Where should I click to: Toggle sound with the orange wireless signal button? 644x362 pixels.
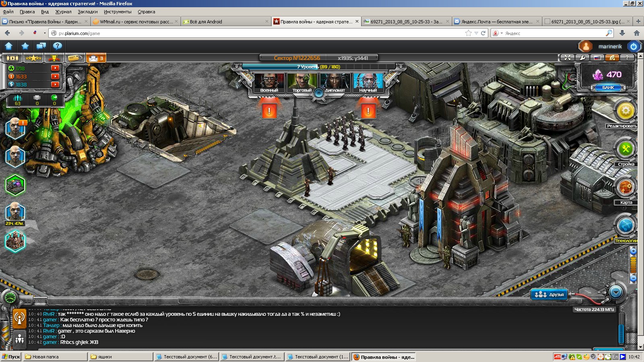612,58
